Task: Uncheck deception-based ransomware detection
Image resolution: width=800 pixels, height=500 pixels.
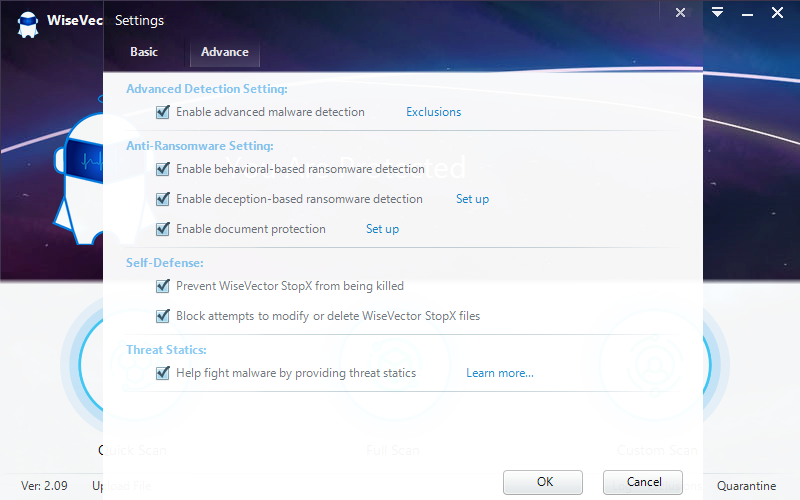Action: [163, 199]
